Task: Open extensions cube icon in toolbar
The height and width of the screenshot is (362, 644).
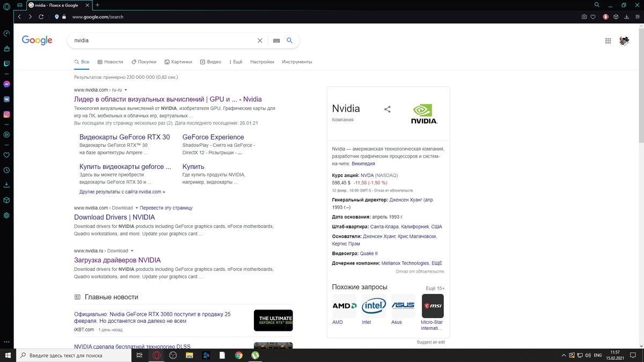Action: point(616,17)
